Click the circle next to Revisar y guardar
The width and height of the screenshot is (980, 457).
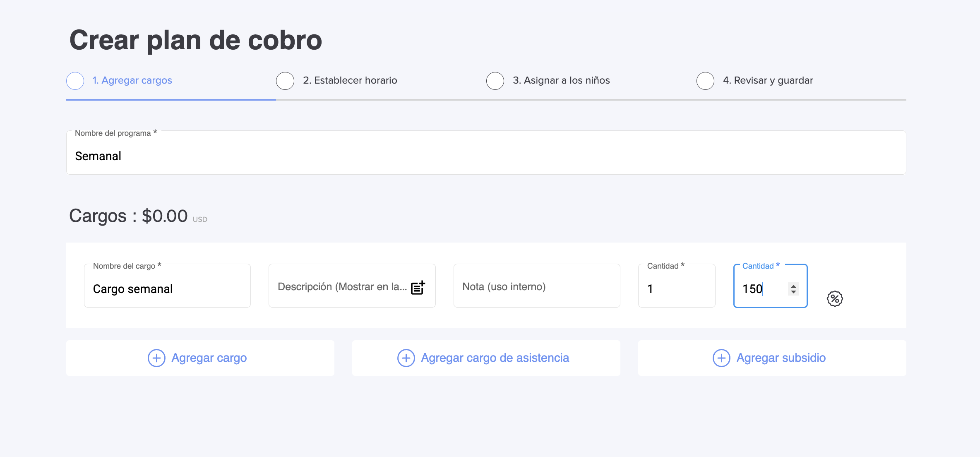click(705, 81)
